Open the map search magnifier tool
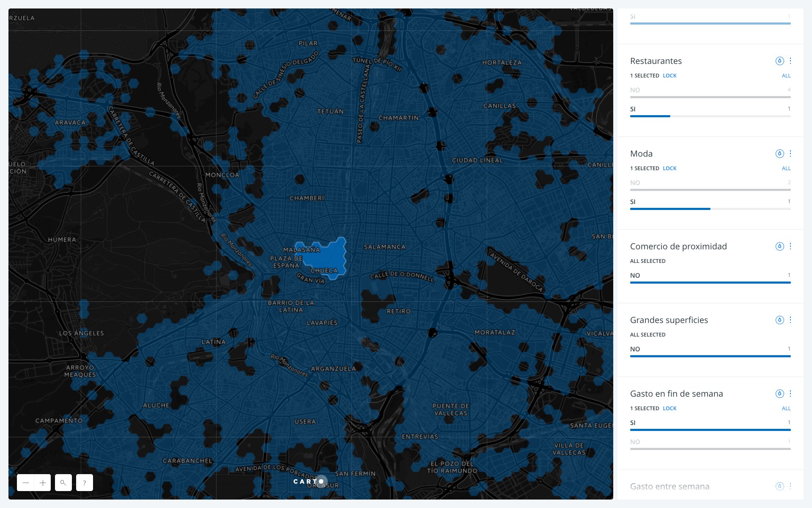This screenshot has height=508, width=812. [63, 483]
